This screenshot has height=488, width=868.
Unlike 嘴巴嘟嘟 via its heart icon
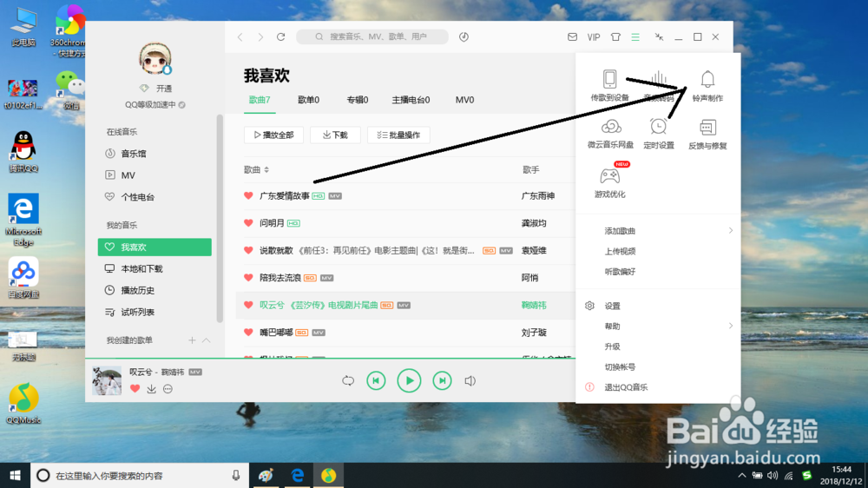248,333
